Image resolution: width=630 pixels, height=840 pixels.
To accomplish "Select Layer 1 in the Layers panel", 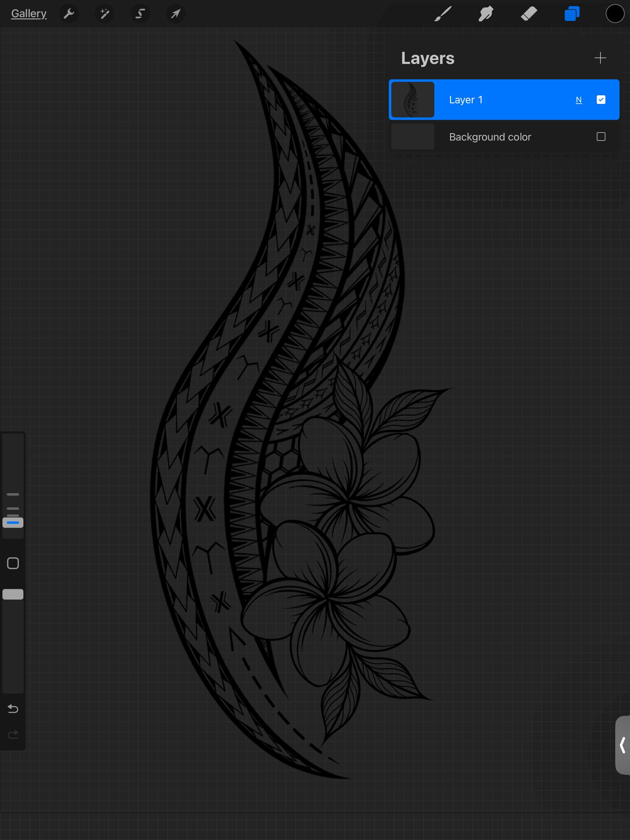I will [494, 100].
